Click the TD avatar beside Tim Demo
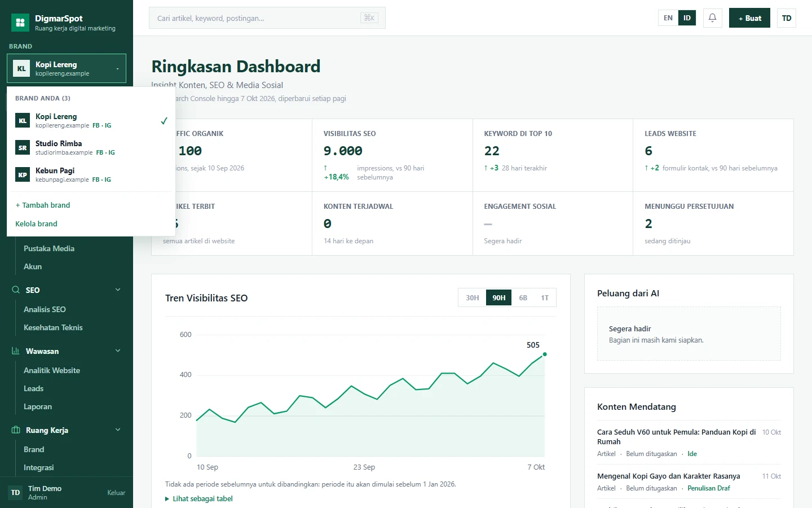 (16, 492)
